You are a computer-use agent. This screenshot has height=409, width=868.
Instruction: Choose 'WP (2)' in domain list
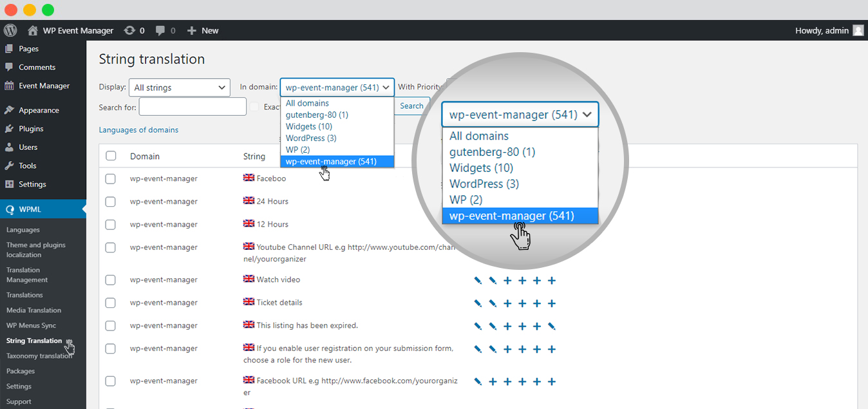[x=337, y=149]
